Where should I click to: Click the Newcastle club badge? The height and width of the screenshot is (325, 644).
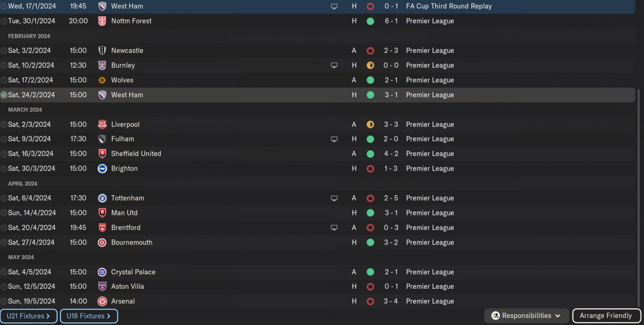102,51
